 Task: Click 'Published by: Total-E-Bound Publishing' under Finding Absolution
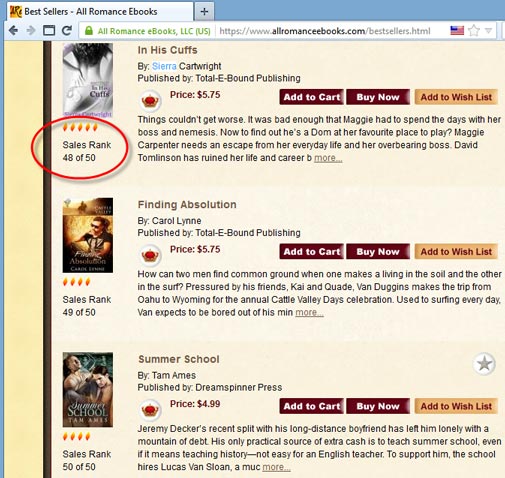point(219,233)
